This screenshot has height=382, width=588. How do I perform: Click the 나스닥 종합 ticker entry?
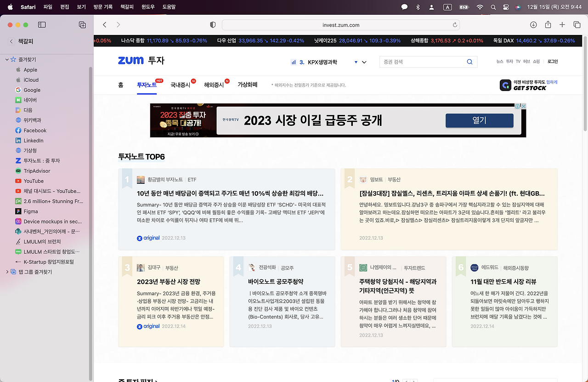click(164, 40)
